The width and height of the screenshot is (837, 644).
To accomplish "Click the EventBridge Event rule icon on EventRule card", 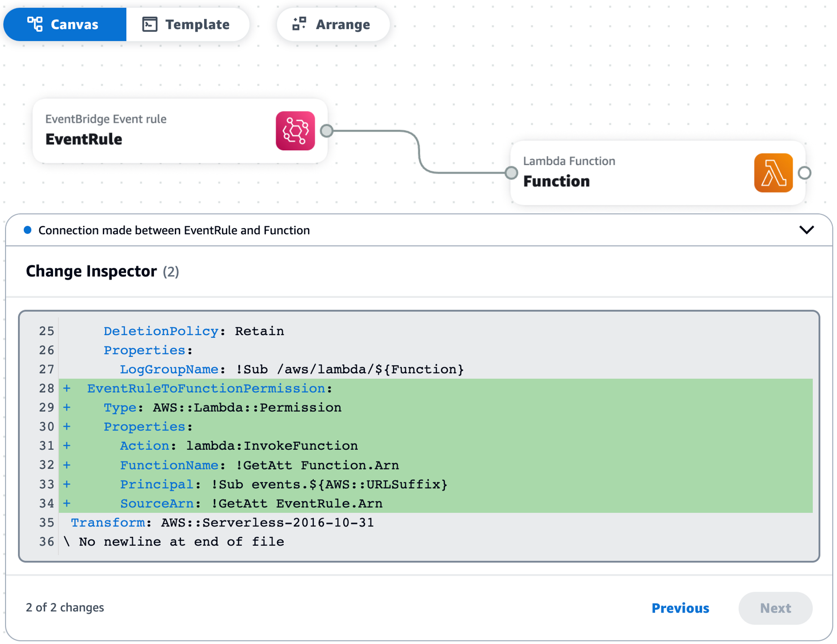I will pos(295,131).
